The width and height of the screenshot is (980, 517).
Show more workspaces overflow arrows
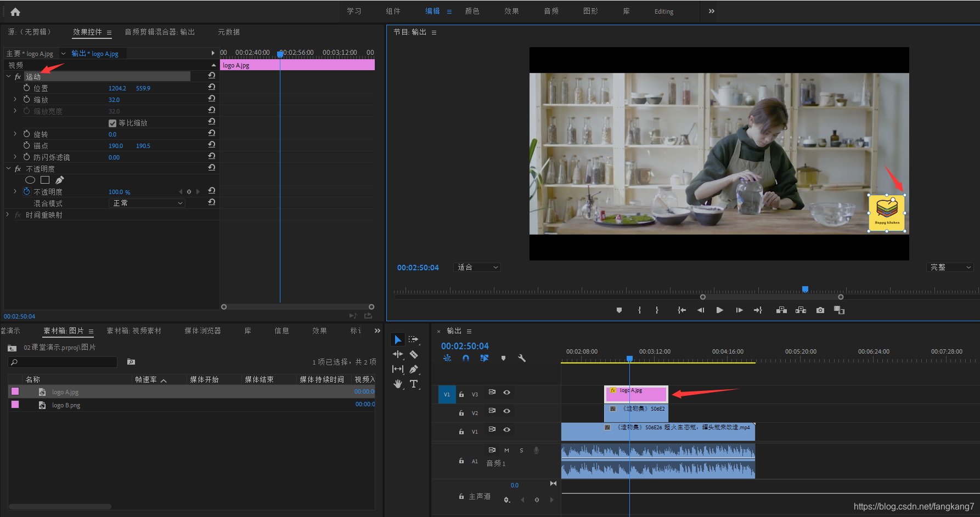coord(712,11)
